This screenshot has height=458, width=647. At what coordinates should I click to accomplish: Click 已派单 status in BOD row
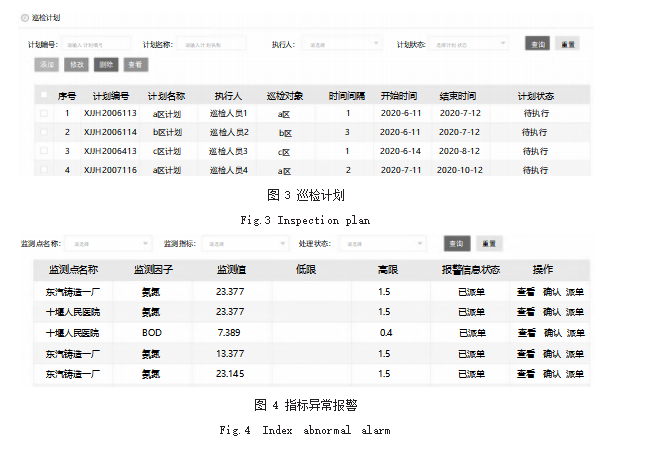click(x=472, y=333)
